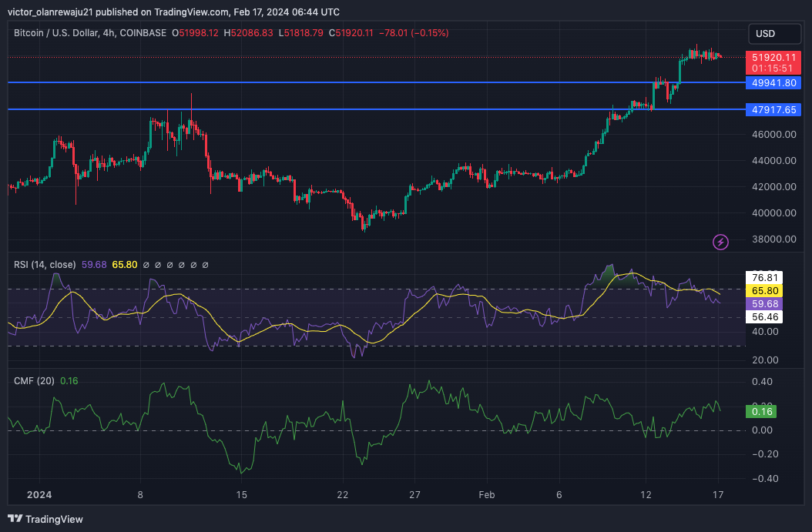Image resolution: width=812 pixels, height=532 pixels.
Task: Click the green 0.16 CMF axis label
Action: point(762,412)
